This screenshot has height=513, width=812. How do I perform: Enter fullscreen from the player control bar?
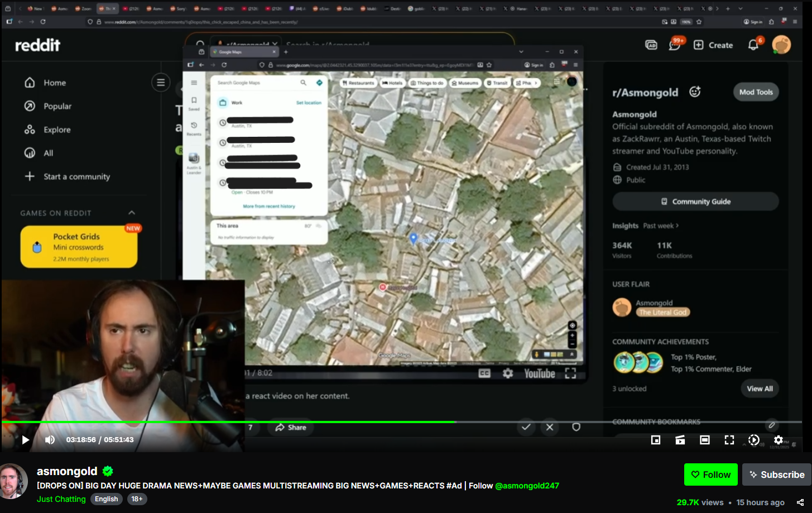tap(729, 440)
